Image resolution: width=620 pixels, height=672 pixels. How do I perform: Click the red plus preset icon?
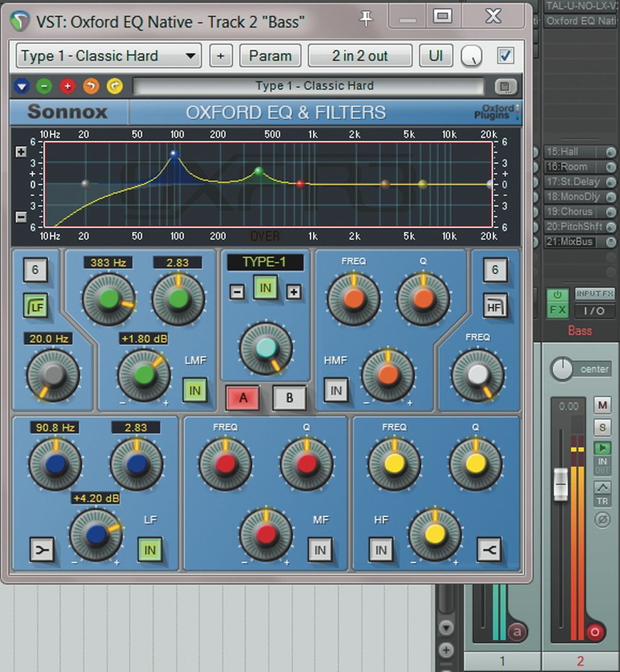click(x=67, y=87)
